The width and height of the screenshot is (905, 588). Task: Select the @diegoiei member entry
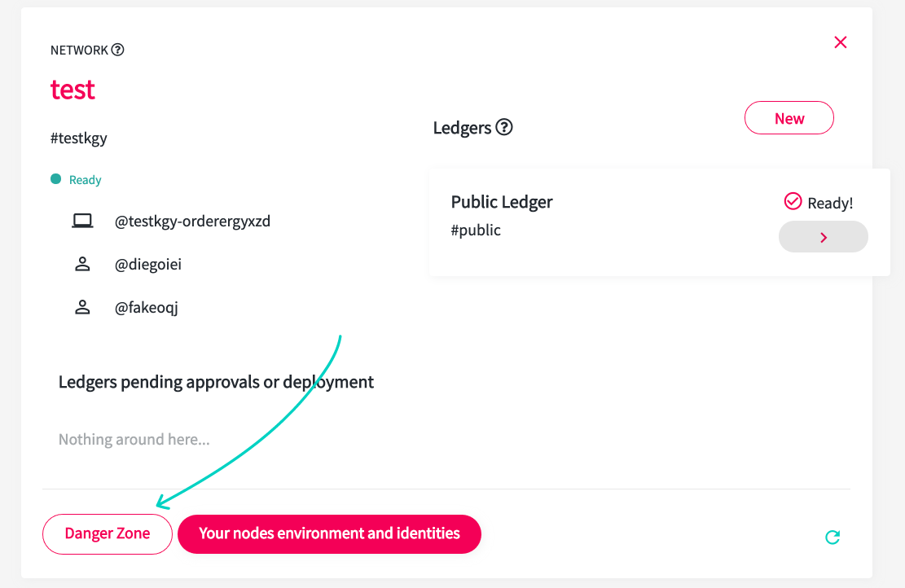[x=147, y=265]
